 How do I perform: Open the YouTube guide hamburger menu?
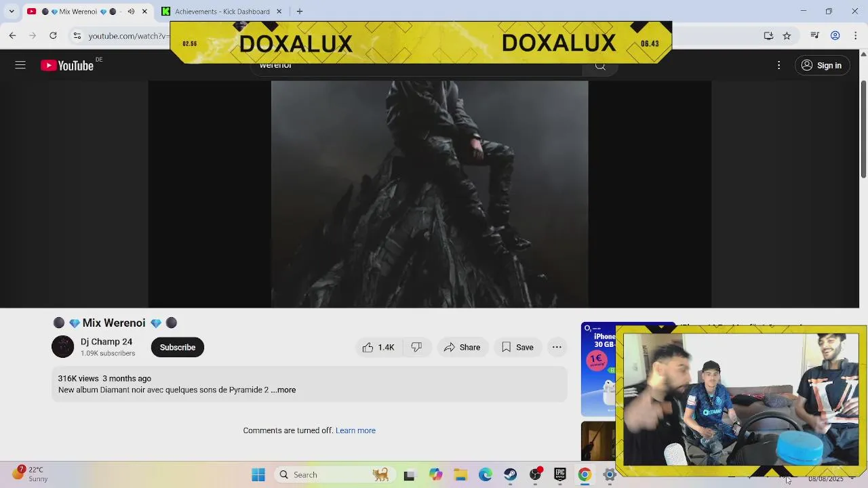[20, 65]
